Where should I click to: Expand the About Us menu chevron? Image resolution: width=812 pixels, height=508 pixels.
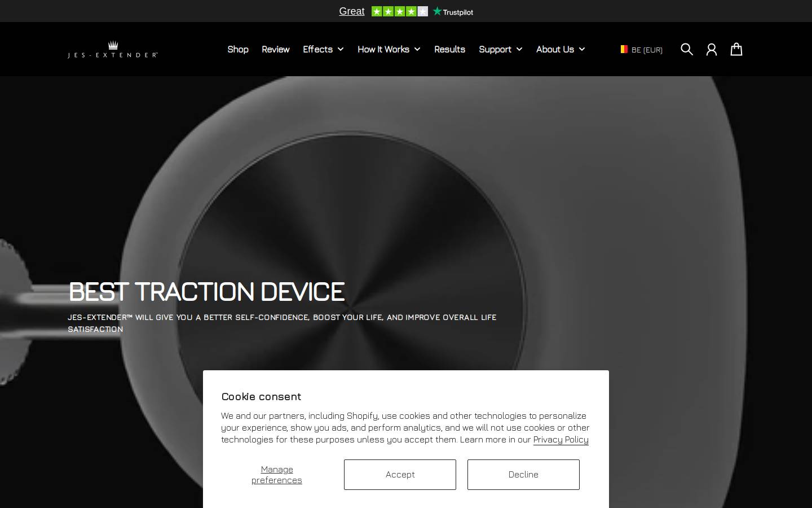(x=582, y=50)
